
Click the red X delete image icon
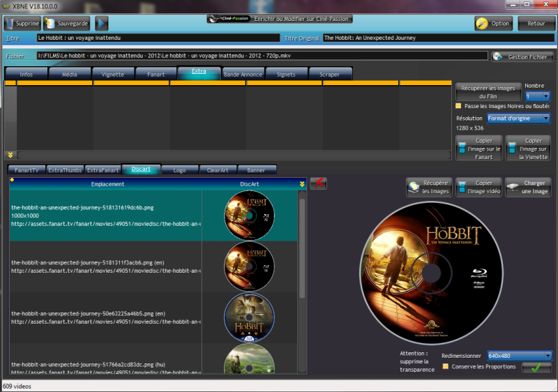[319, 183]
